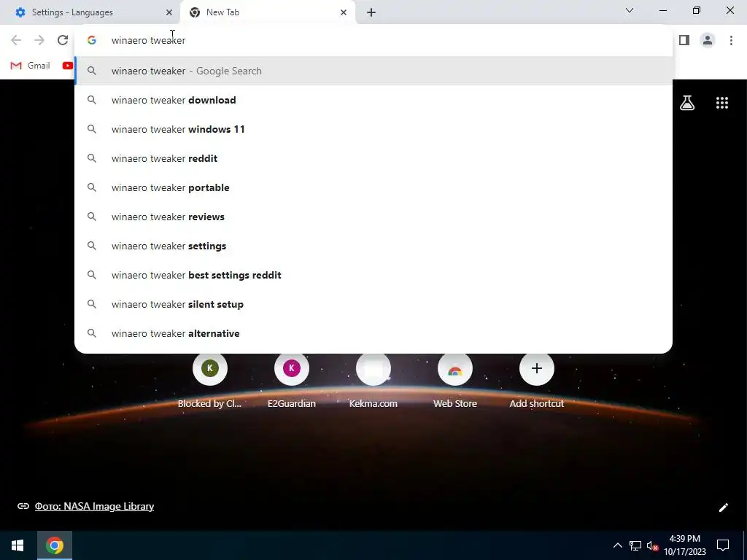Screen dimensions: 747x560
Task: Click Add shortcut button
Action: 537,381
